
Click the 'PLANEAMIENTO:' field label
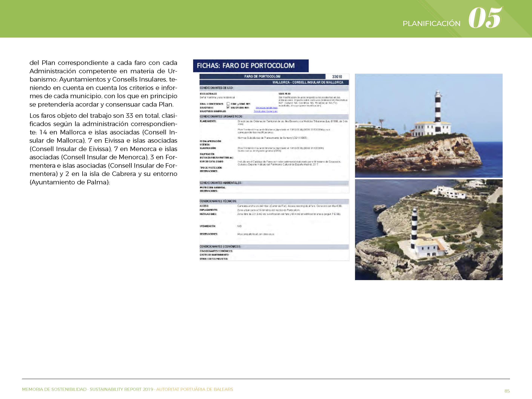pos(208,122)
